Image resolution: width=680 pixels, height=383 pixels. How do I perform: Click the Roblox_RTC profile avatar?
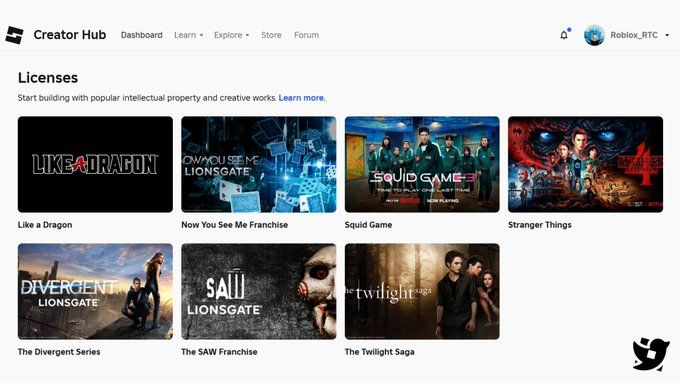click(x=594, y=35)
